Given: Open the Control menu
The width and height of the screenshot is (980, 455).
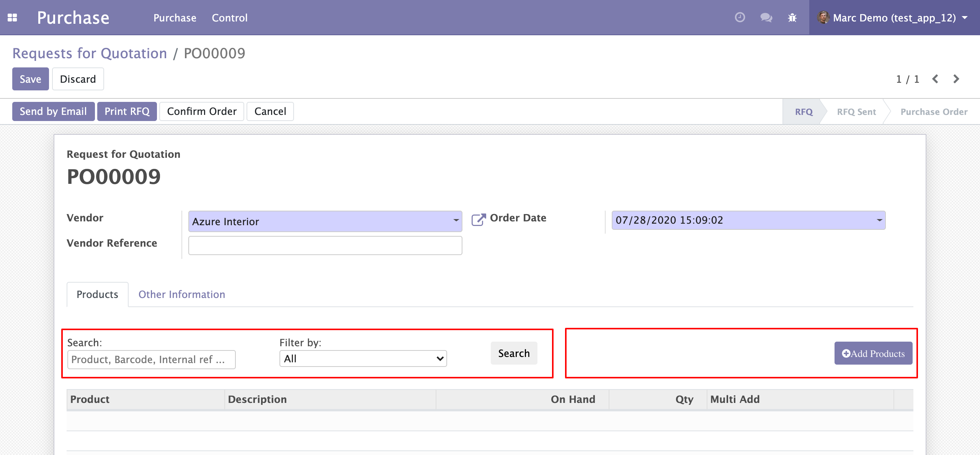Looking at the screenshot, I should (230, 18).
